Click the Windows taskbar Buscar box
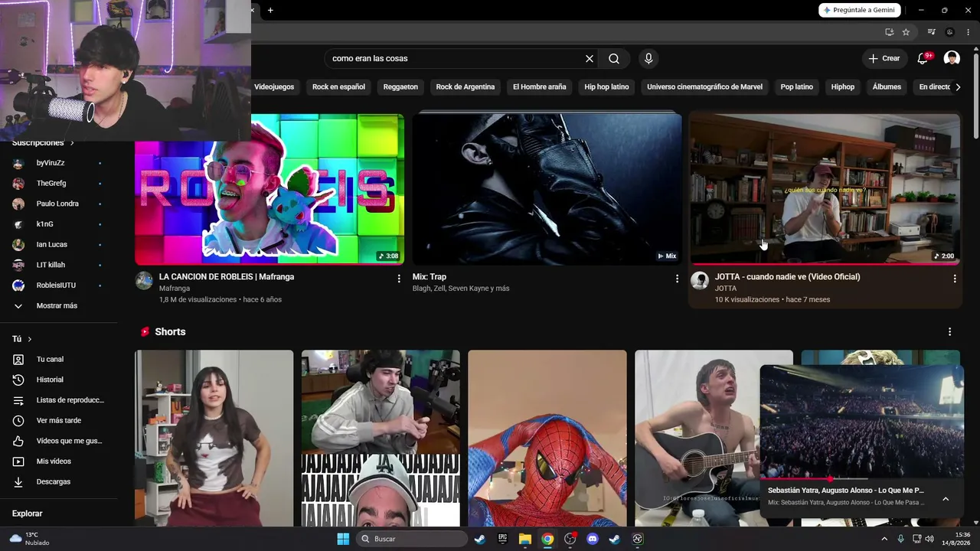This screenshot has height=551, width=980. coord(413,539)
